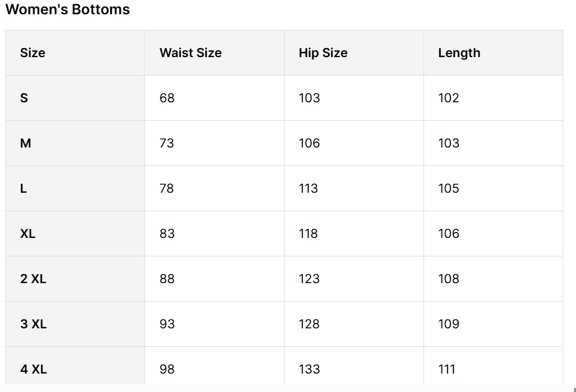
Task: Select the 2 XL size row label
Action: pos(33,279)
